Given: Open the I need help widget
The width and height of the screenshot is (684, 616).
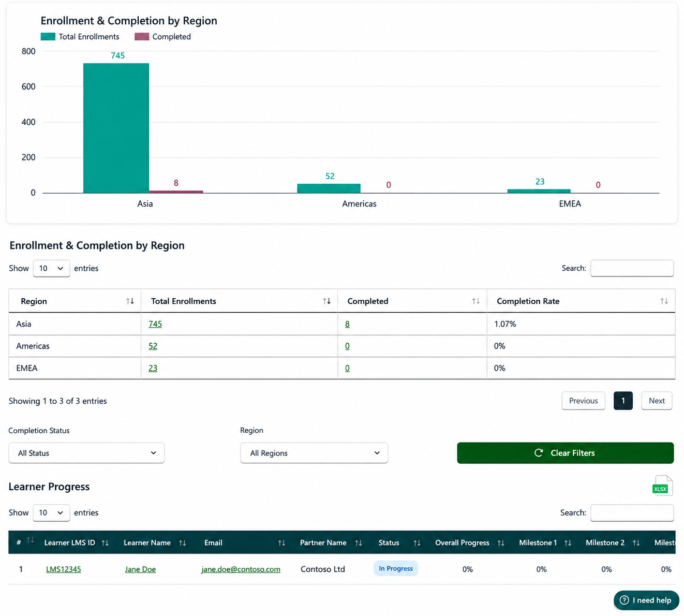Looking at the screenshot, I should coord(646,600).
